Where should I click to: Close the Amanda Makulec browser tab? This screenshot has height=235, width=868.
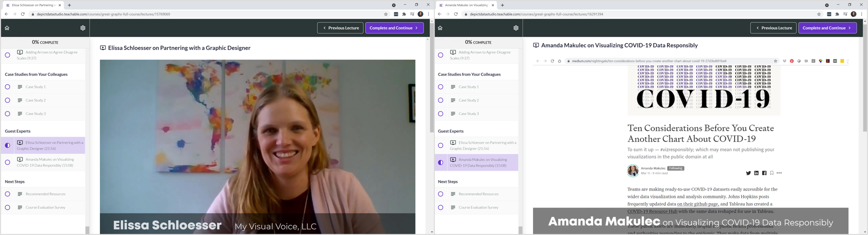pos(493,5)
